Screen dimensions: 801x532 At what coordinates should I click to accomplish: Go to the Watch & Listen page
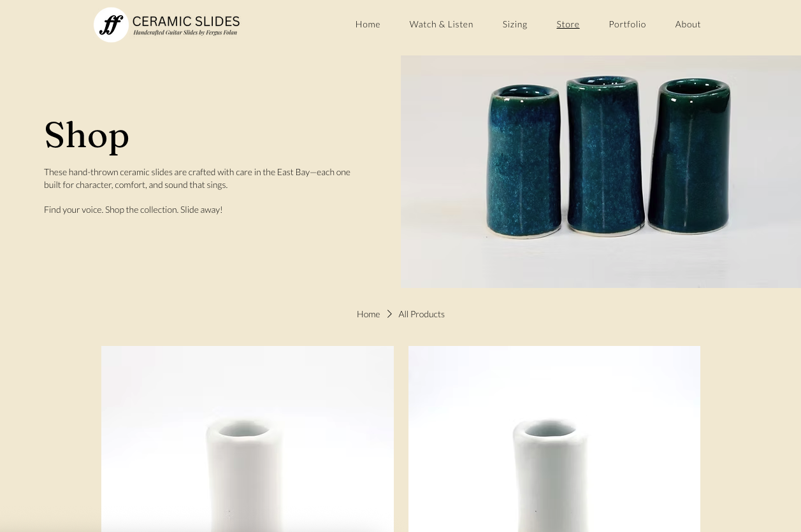pyautogui.click(x=442, y=24)
